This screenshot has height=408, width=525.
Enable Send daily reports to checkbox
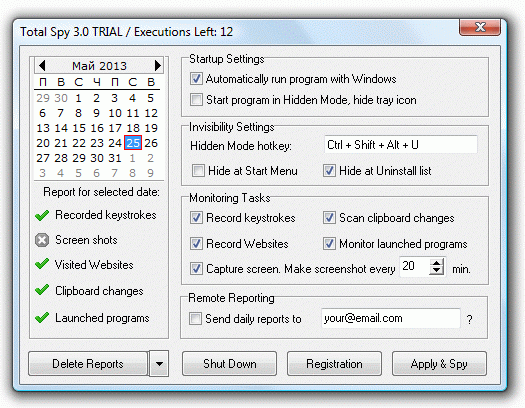pyautogui.click(x=195, y=319)
